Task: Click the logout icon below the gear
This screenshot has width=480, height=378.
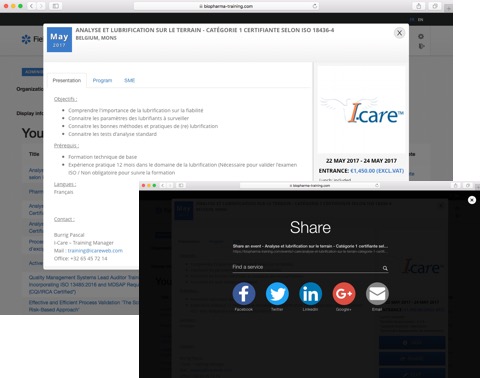Action: point(421,46)
